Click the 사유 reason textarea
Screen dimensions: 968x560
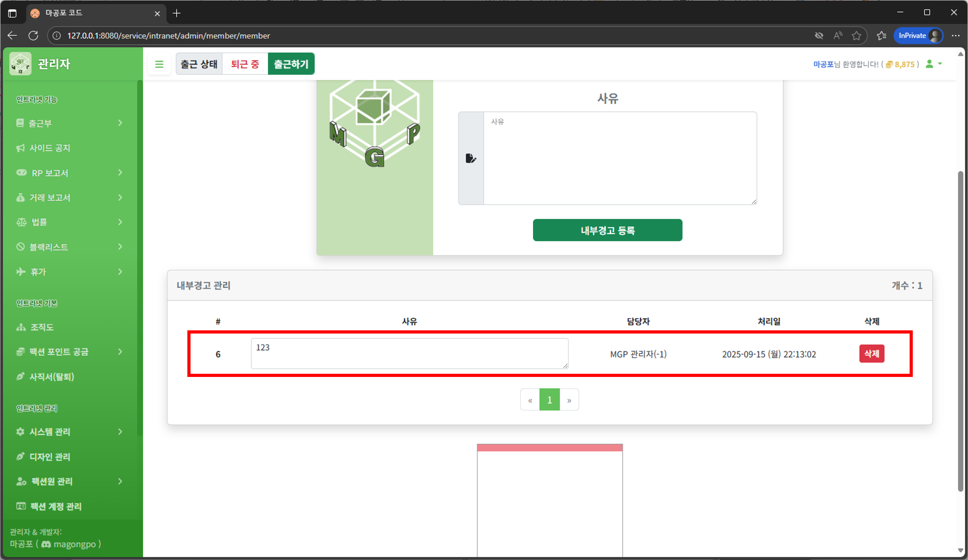coord(620,158)
